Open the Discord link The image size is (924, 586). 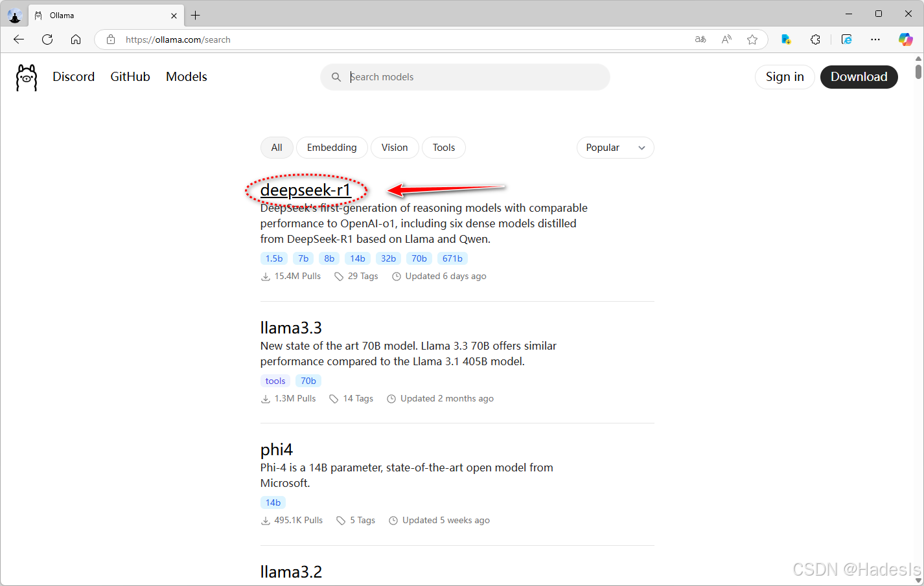(x=74, y=76)
